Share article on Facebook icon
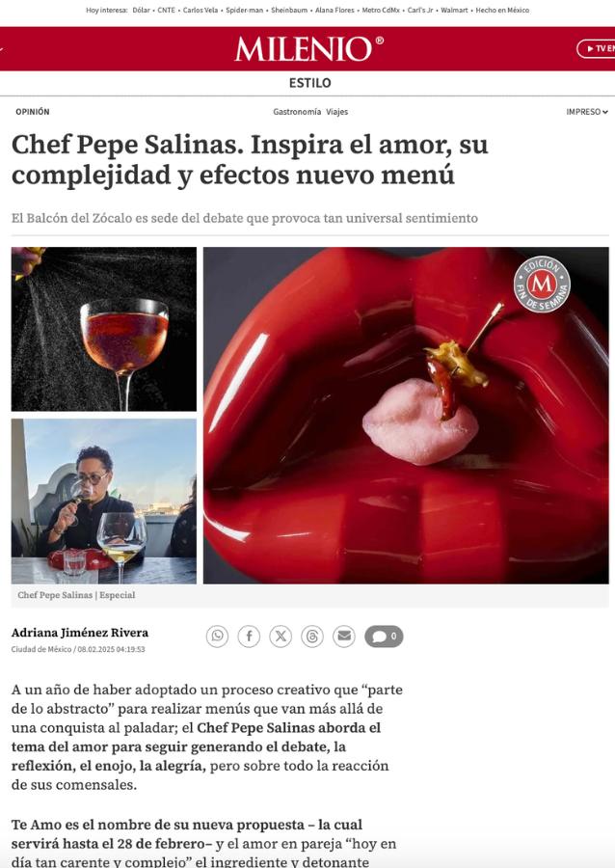 [x=249, y=637]
